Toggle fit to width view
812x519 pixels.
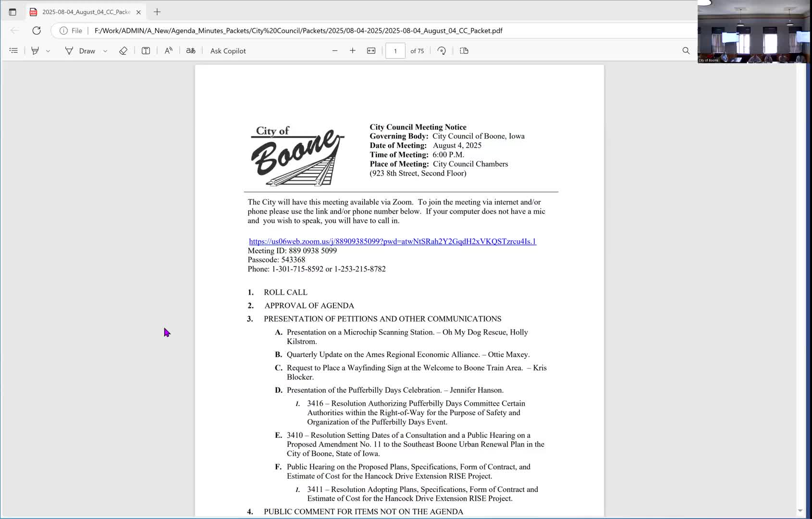tap(371, 50)
